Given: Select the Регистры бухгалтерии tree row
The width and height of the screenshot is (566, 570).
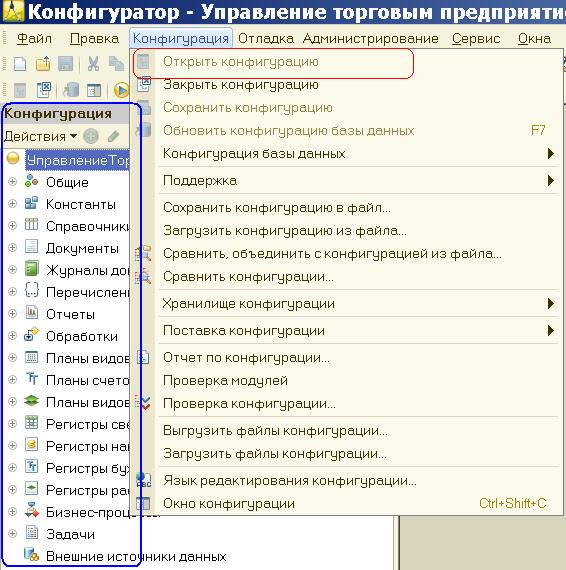Looking at the screenshot, I should pos(87,468).
